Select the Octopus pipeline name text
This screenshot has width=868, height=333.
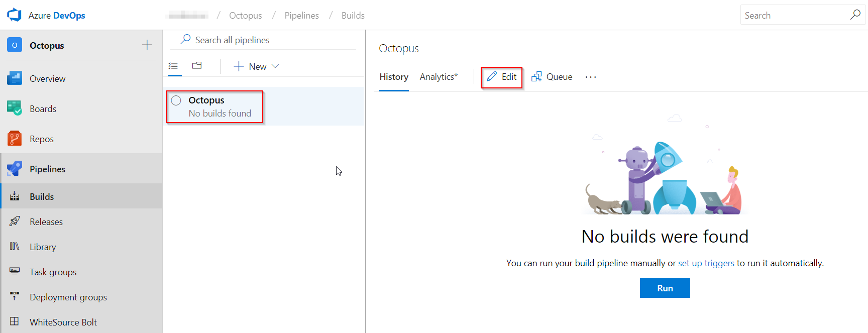(206, 100)
